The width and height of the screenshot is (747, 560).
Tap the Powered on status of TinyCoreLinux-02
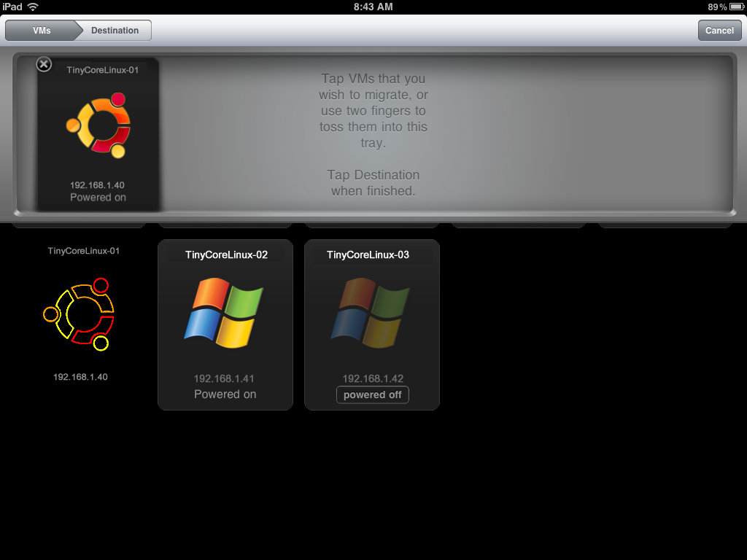click(225, 394)
